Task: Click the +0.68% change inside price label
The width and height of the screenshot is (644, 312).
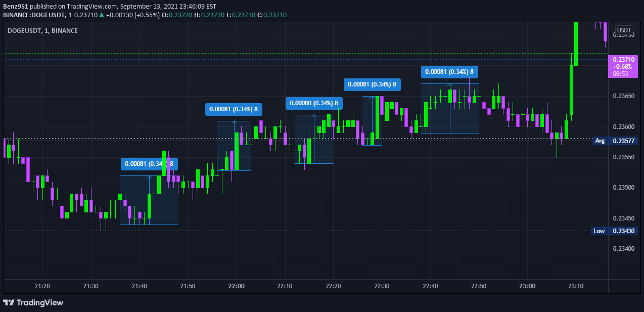Action: tap(621, 66)
